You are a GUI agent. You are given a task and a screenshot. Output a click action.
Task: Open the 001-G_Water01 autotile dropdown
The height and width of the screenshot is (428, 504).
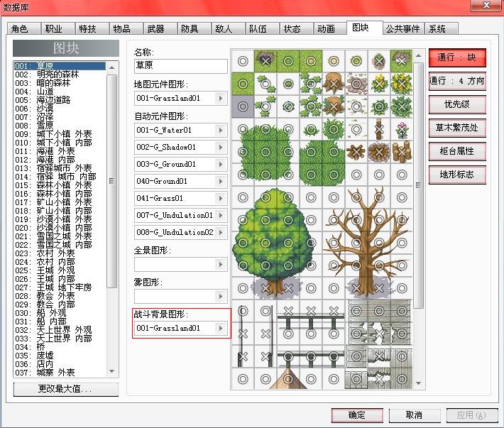point(221,130)
